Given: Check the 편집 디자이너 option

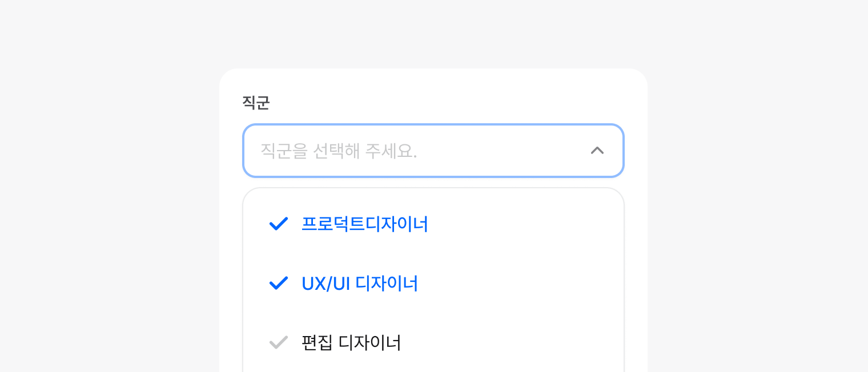Looking at the screenshot, I should [x=351, y=343].
